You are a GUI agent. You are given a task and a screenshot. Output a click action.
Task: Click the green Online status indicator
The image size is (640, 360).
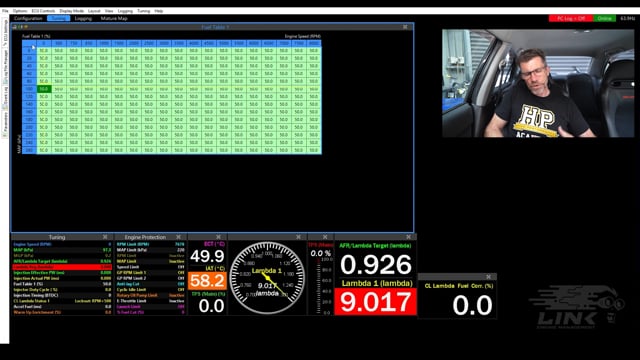click(x=604, y=18)
